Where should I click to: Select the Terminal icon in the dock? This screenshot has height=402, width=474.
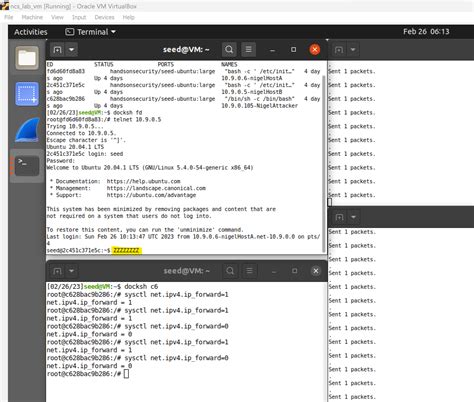click(27, 166)
